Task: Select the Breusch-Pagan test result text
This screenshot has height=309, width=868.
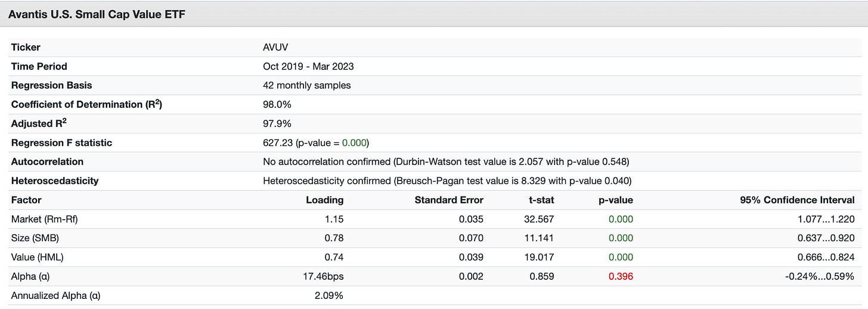Action: [447, 180]
